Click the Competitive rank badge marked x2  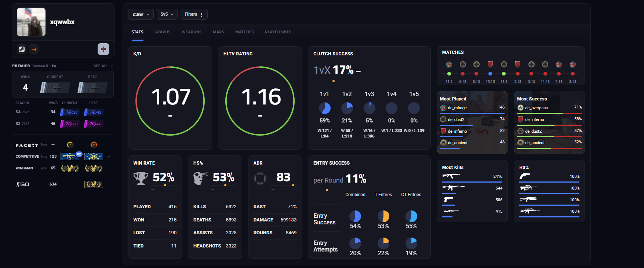click(70, 157)
